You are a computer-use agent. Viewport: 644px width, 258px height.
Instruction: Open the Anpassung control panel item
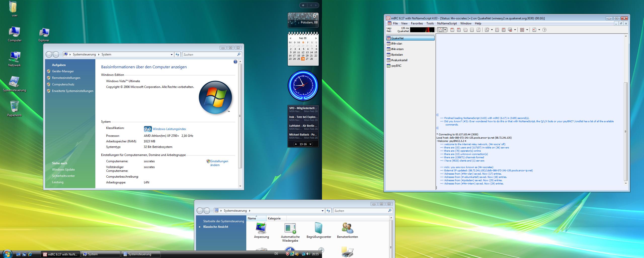click(261, 231)
